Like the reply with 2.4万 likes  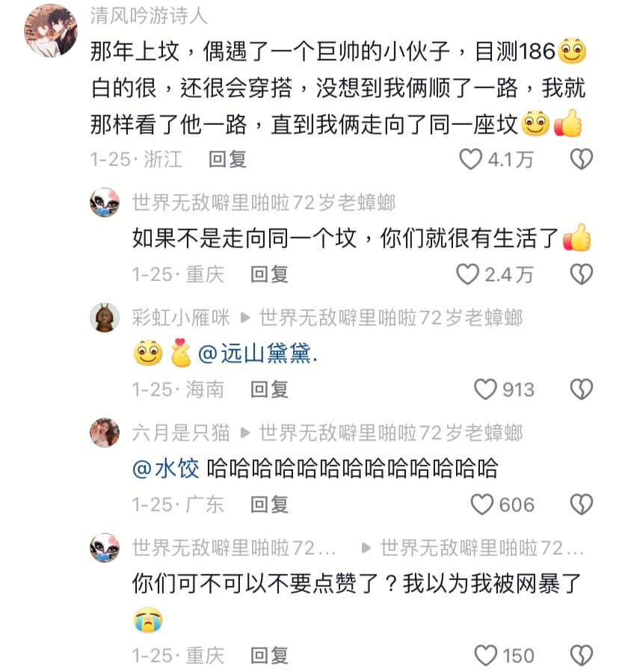[x=467, y=274]
